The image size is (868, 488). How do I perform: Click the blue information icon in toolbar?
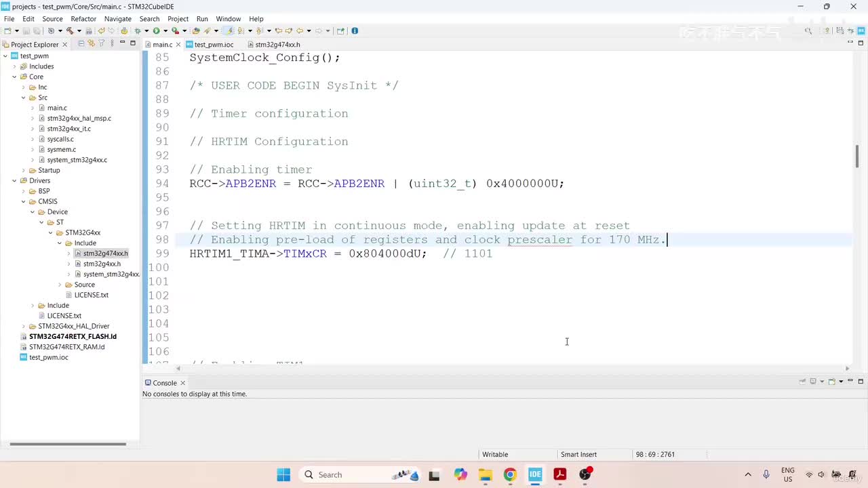(x=355, y=30)
